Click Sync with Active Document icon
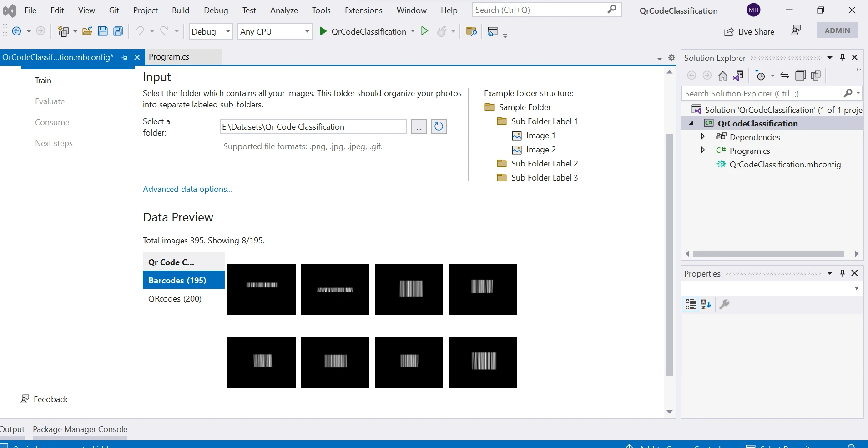This screenshot has width=868, height=448. tap(785, 76)
